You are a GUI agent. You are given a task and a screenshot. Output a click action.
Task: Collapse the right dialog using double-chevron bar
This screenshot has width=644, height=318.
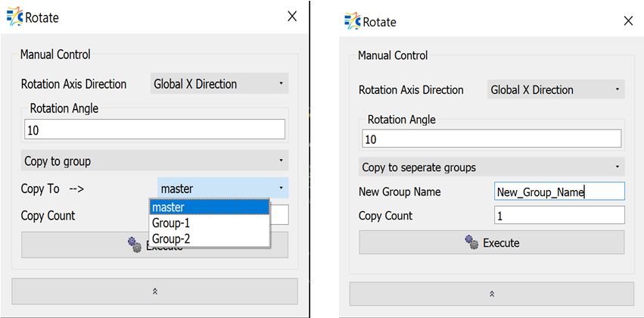(491, 294)
